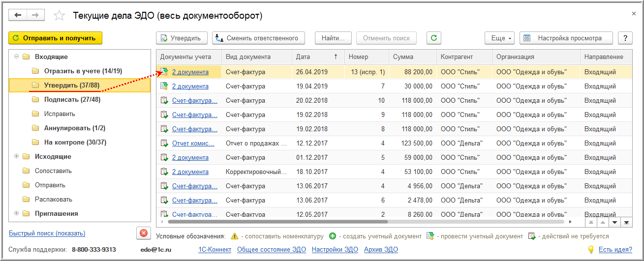Screen dimensions: 644x261
Task: Open the Еще dropdown menu
Action: pyautogui.click(x=500, y=38)
